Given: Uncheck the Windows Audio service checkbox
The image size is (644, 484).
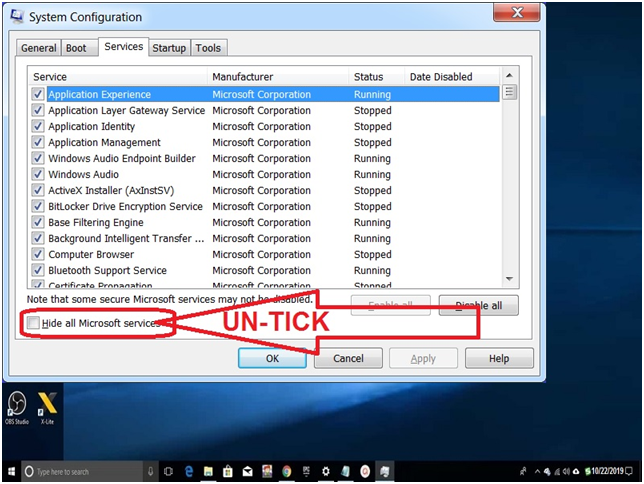Looking at the screenshot, I should pyautogui.click(x=38, y=174).
